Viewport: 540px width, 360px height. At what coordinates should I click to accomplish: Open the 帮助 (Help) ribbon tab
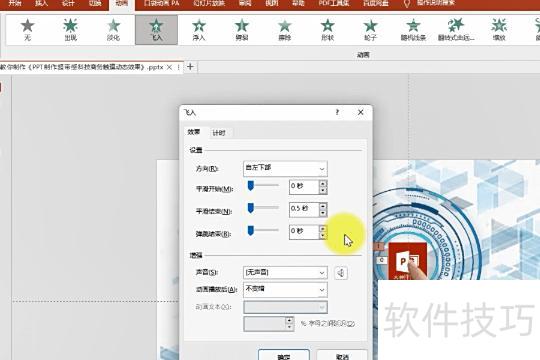click(x=298, y=3)
